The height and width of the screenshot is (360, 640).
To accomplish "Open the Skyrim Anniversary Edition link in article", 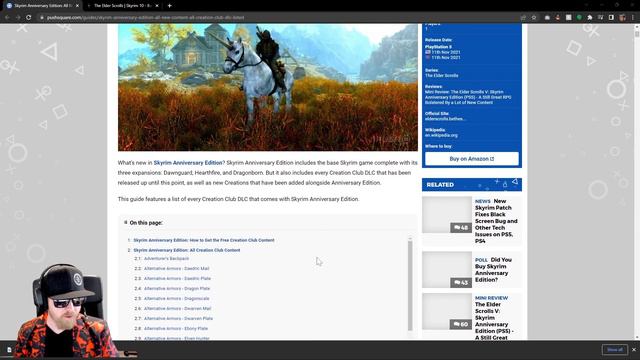I will pyautogui.click(x=189, y=162).
